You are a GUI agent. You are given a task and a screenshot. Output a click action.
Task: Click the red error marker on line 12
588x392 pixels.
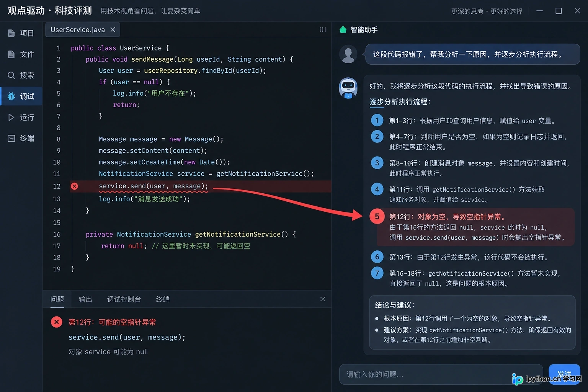coord(74,186)
